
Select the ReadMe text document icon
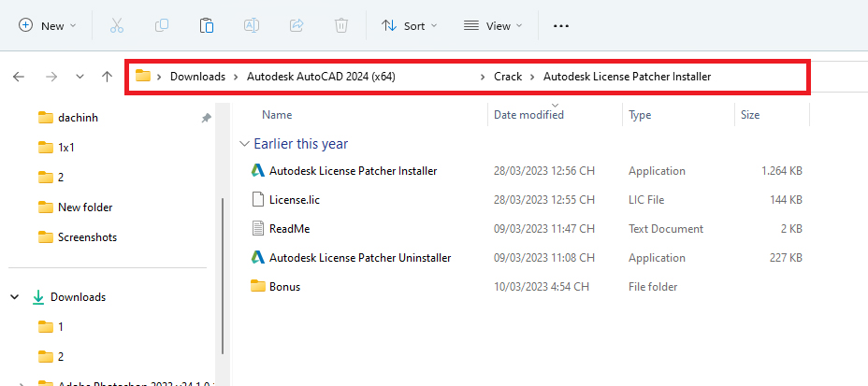point(258,228)
